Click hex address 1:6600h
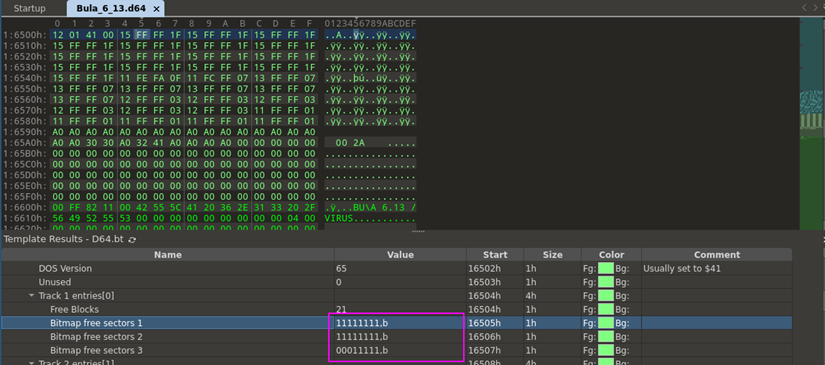The image size is (825, 365). pyautogui.click(x=25, y=207)
